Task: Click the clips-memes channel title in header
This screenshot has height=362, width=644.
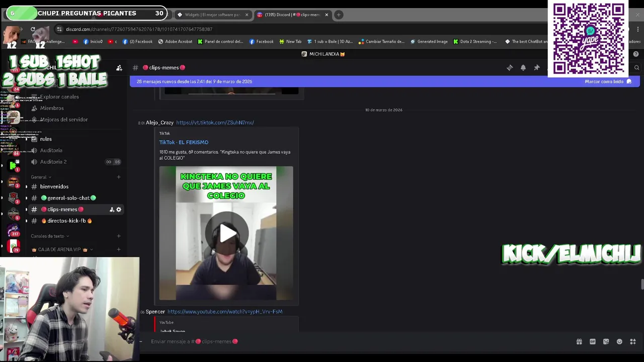Action: [x=164, y=67]
